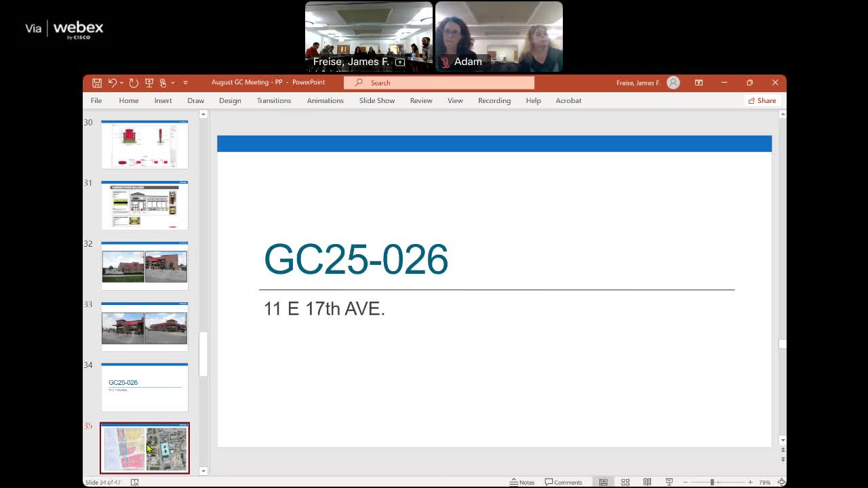
Task: Select slide 35 map thumbnail
Action: (x=144, y=448)
